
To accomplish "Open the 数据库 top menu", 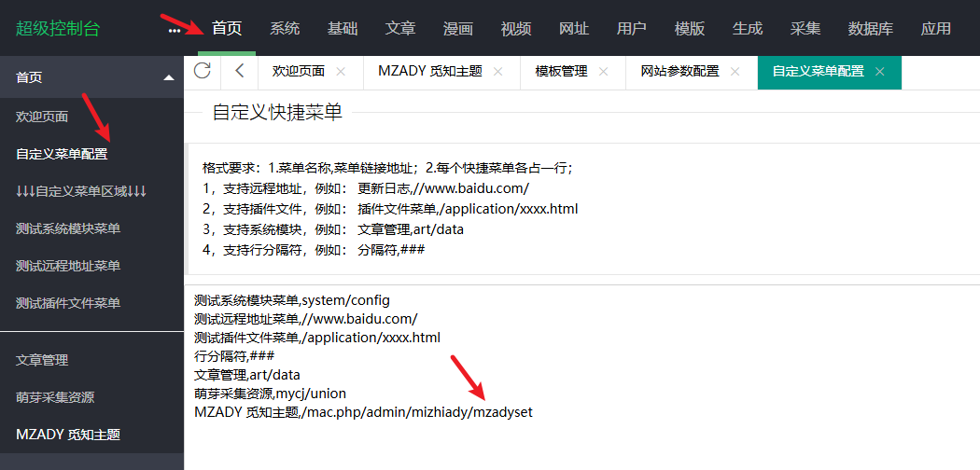I will [x=870, y=29].
